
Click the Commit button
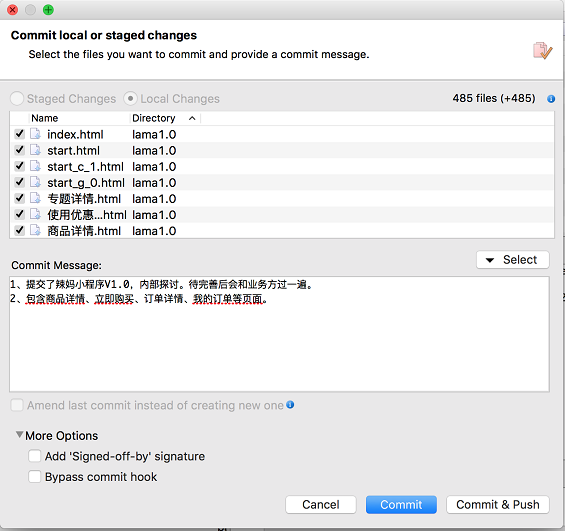click(x=401, y=504)
